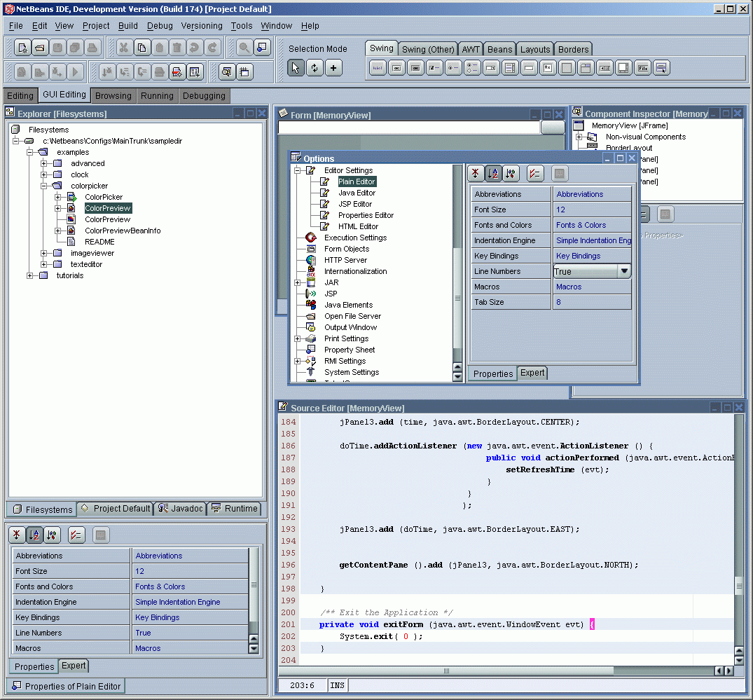This screenshot has width=753, height=700.
Task: Toggle the red-checklist filter button in Options property sheet
Action: point(535,174)
